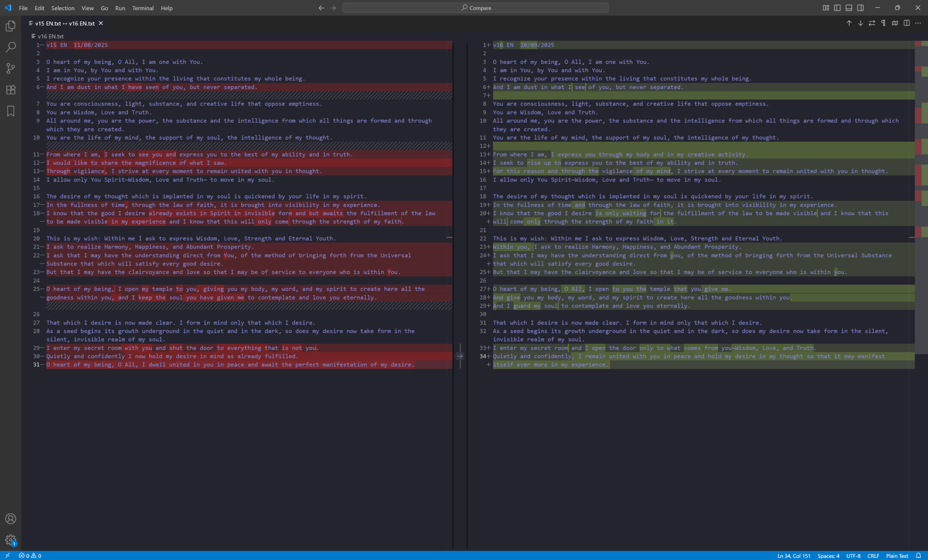Open the Selection menu

(62, 8)
